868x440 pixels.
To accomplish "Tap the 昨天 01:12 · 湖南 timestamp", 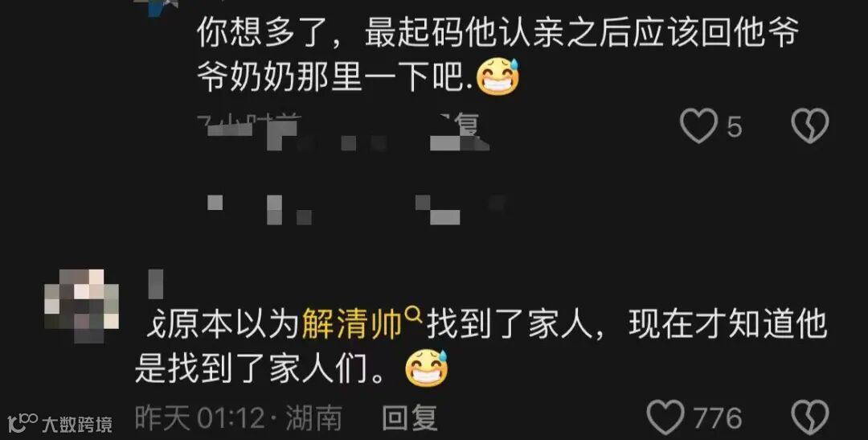I will [x=238, y=417].
